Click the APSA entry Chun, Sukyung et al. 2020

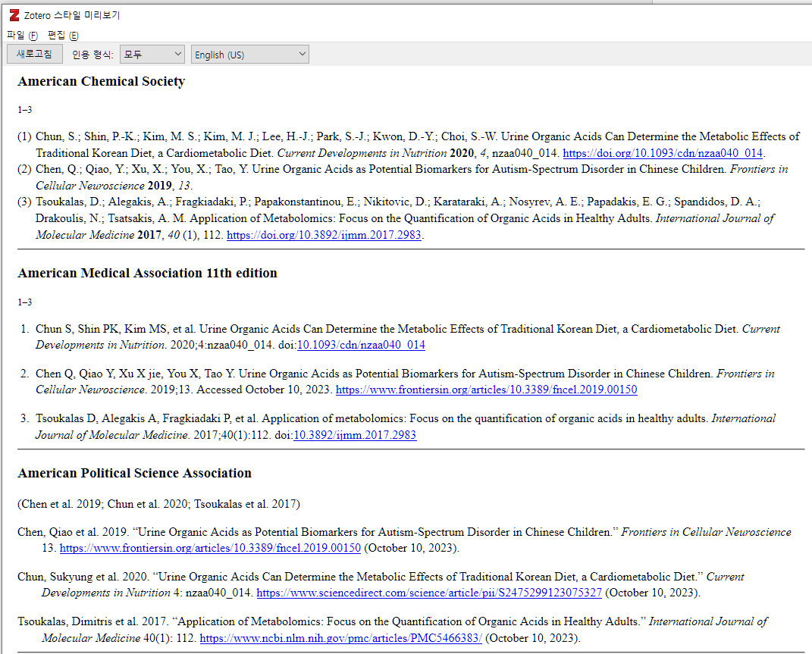(x=381, y=584)
